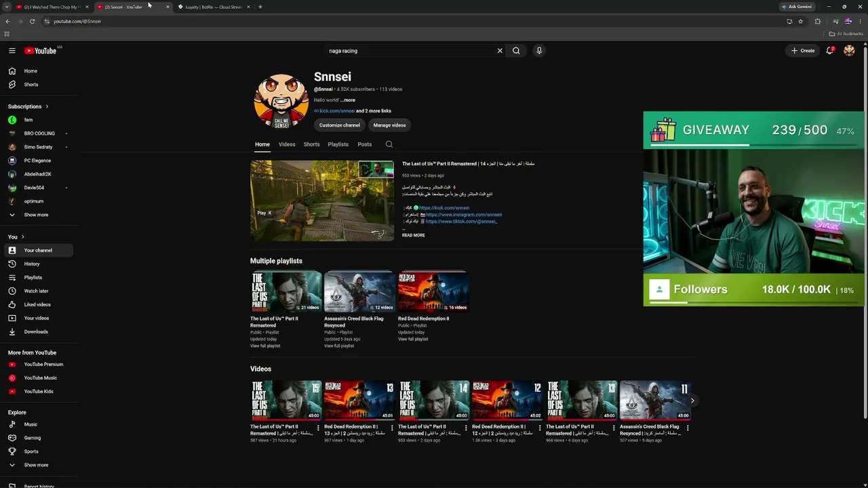Select the Home channel tab
The height and width of the screenshot is (488, 868).
click(x=262, y=144)
